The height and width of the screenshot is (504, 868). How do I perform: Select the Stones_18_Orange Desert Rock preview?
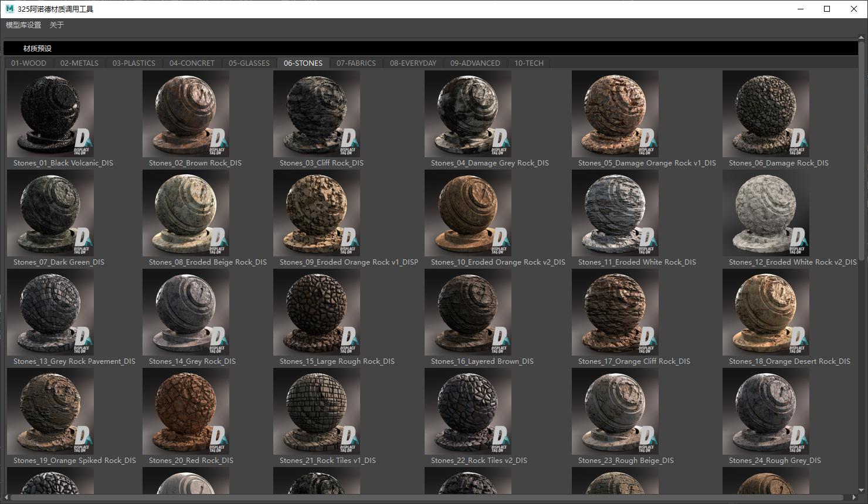pyautogui.click(x=765, y=312)
